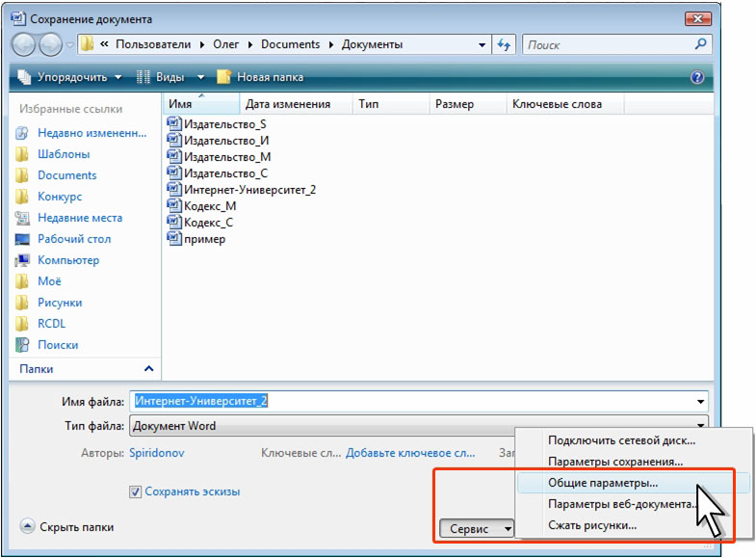The image size is (756, 558).
Task: Click the Word icon next to Кодекс_С
Action: coord(173,222)
